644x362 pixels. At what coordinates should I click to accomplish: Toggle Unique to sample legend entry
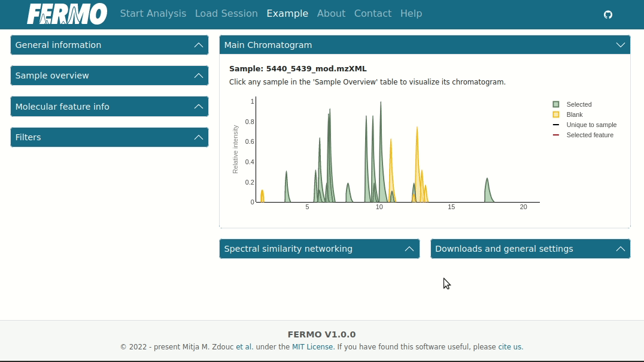tap(584, 125)
